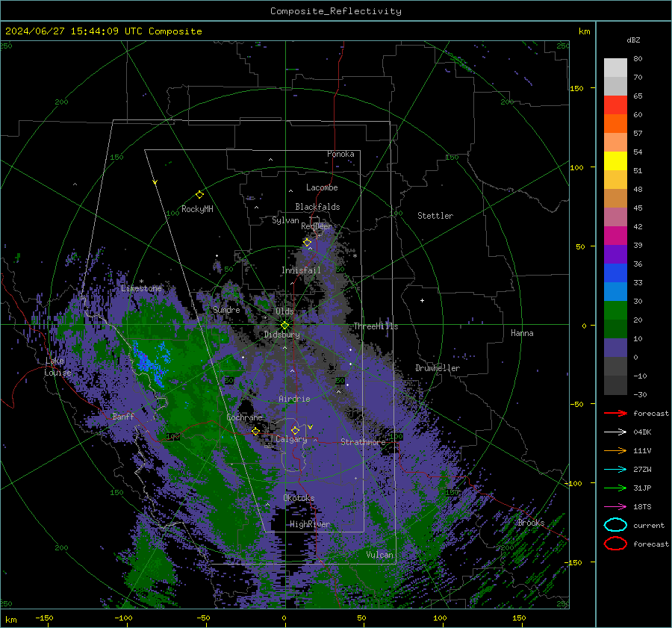Viewport: 672px width, 628px height.
Task: Click the Composite_Reflectivity title
Action: [336, 11]
